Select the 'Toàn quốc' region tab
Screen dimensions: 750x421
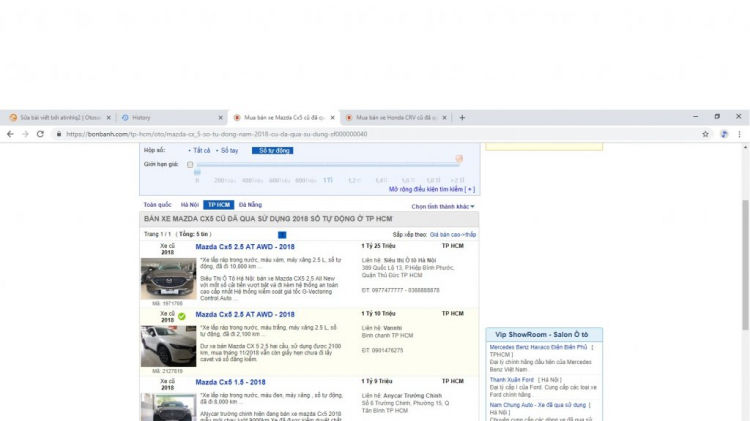click(x=157, y=205)
